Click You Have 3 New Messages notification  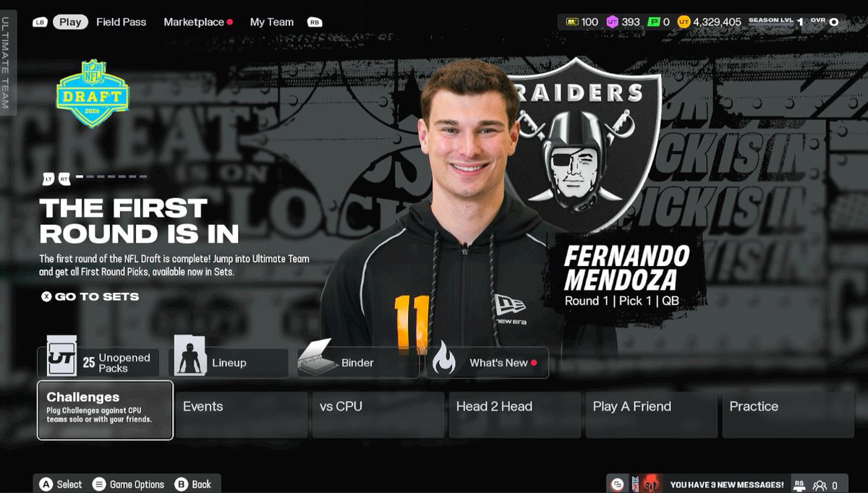click(727, 484)
